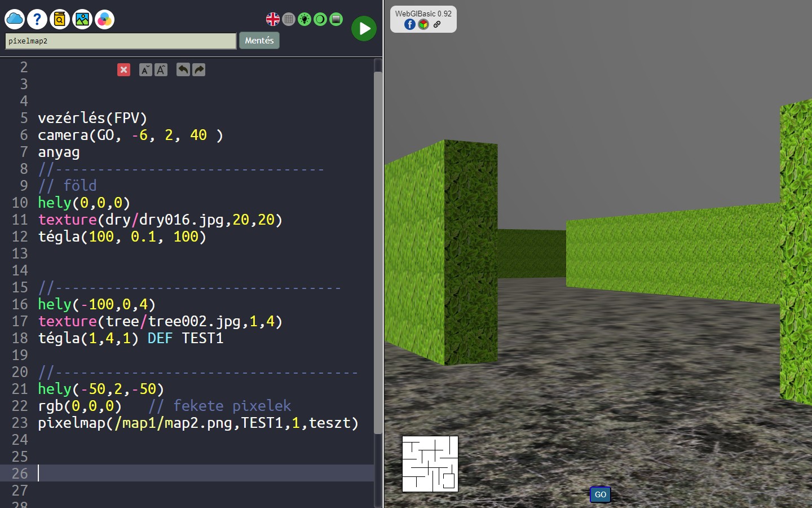This screenshot has width=812, height=508.
Task: Open the yellow reference book search icon
Action: coord(60,19)
